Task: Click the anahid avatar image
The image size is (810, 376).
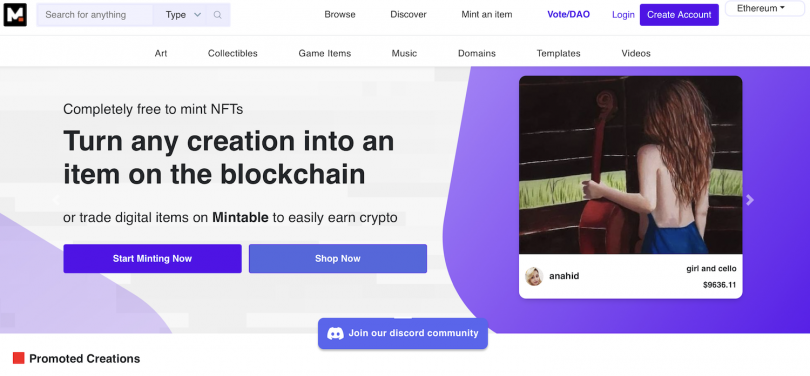Action: 534,276
